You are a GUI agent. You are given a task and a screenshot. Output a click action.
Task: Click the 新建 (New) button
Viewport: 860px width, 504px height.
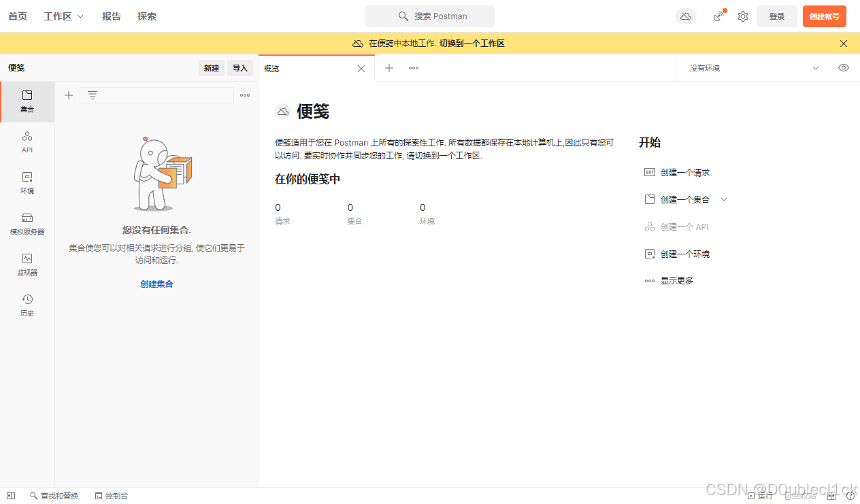[212, 68]
